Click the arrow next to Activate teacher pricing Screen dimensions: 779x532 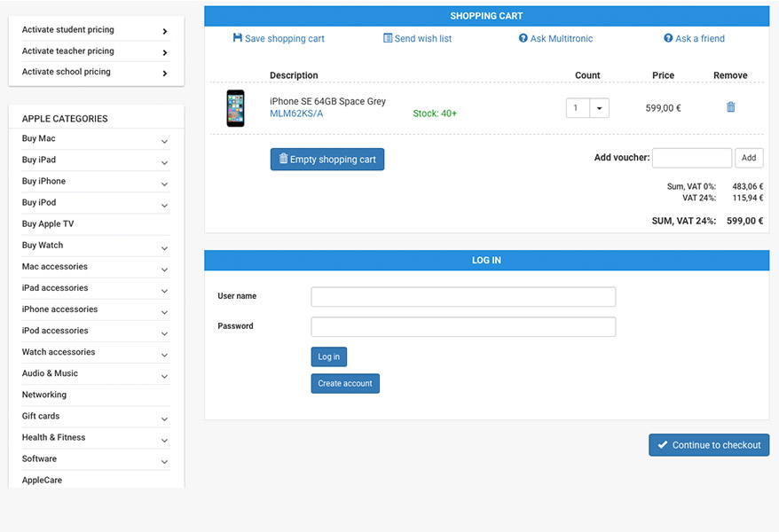point(165,52)
